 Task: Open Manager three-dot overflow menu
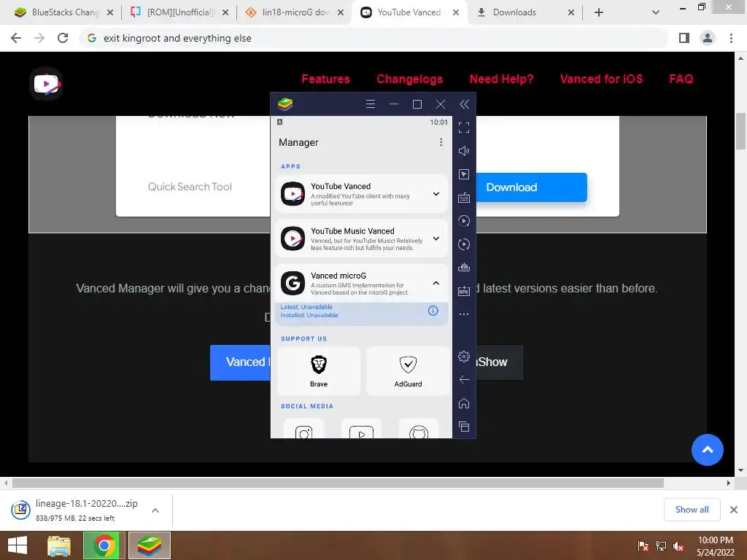pyautogui.click(x=441, y=142)
